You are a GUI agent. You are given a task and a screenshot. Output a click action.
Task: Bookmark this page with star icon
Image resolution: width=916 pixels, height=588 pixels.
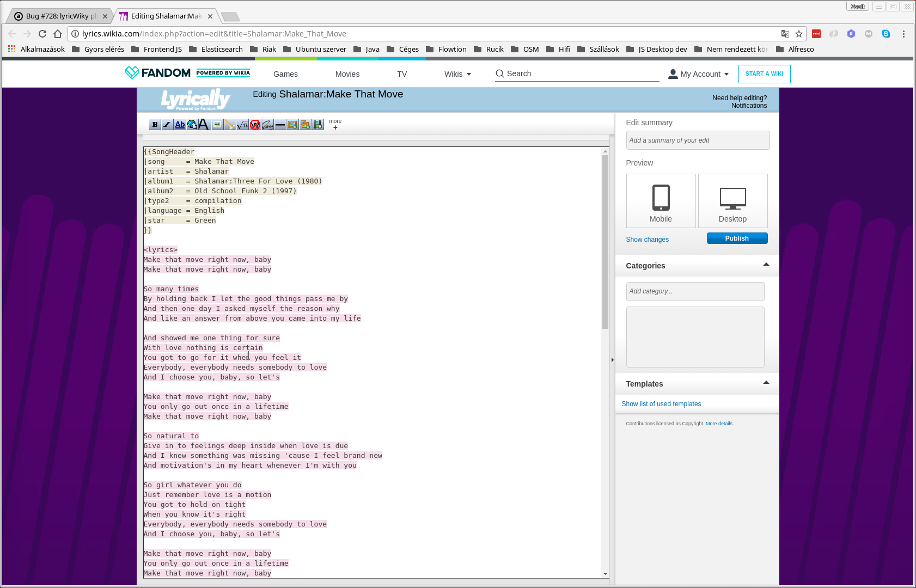click(x=799, y=34)
